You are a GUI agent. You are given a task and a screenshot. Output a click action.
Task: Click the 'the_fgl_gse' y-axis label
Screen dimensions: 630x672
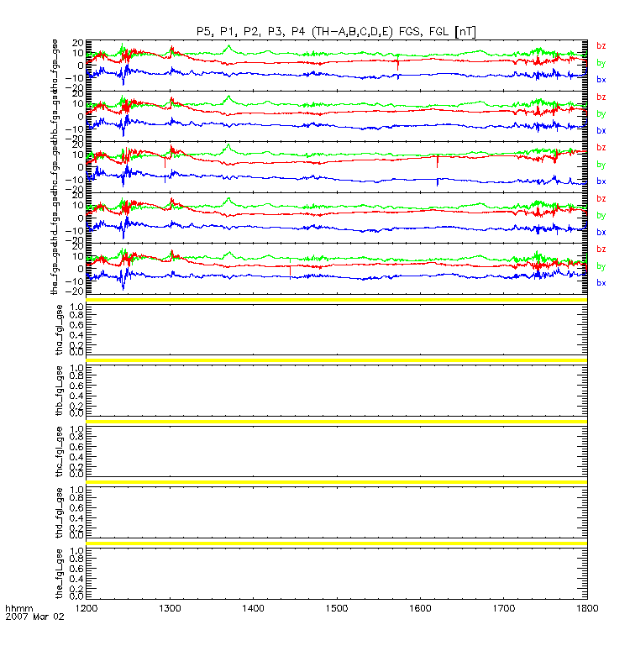coord(59,574)
